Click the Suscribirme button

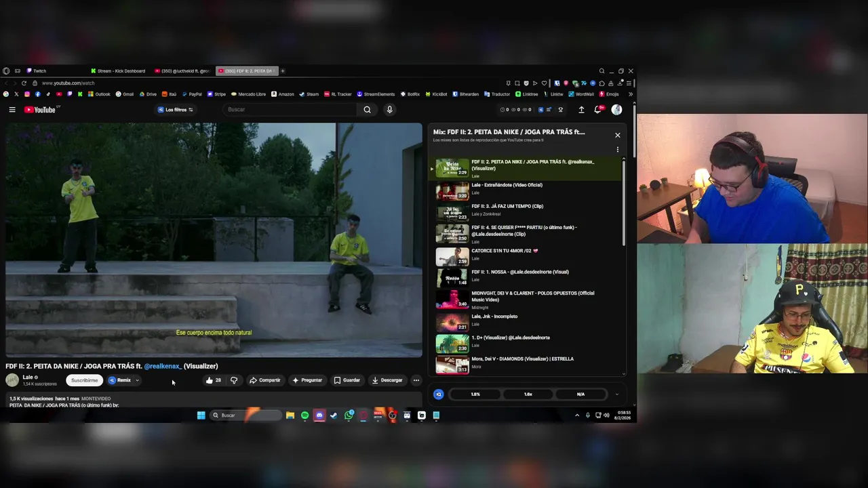(84, 380)
